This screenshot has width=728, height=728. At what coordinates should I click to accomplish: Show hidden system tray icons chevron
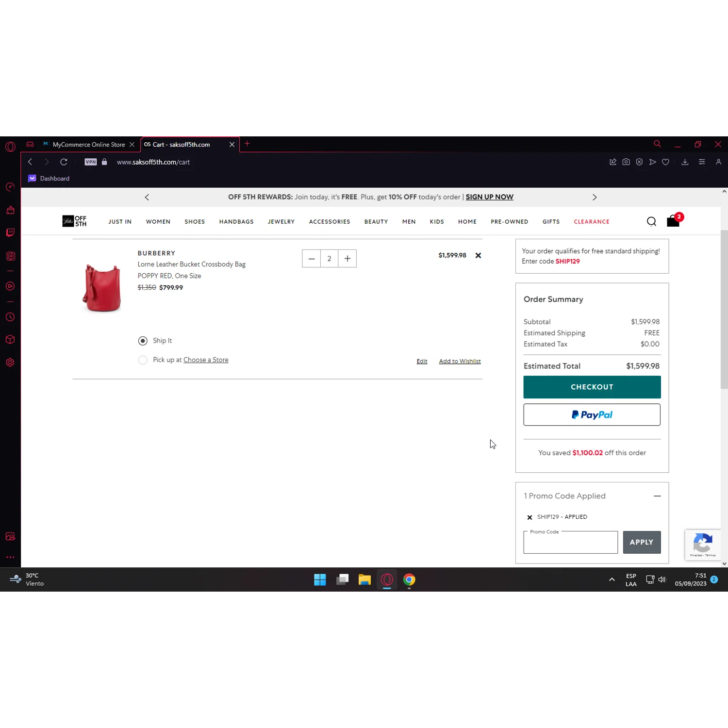612,579
